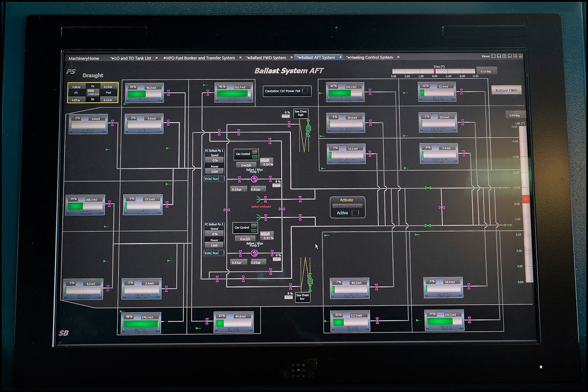This screenshot has width=588, height=392.
Task: Select the four-pane grid view layout icon
Action: [x=521, y=56]
